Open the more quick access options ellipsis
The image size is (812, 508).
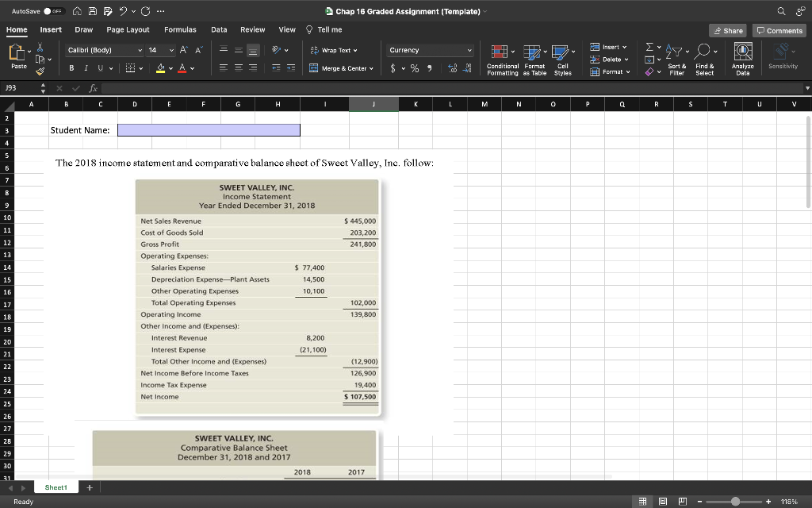point(160,11)
